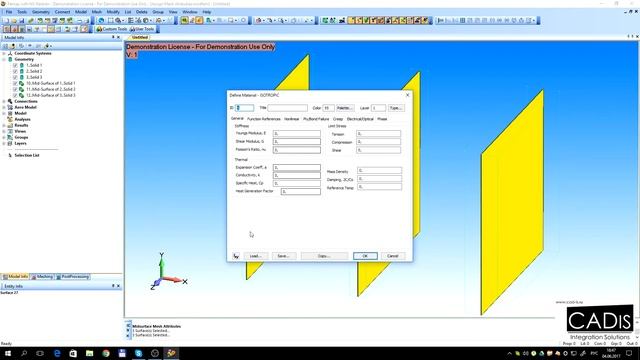Viewport: 640px width, 360px height.
Task: Click the material dialog's bottom-left arrow icon
Action: click(x=236, y=256)
